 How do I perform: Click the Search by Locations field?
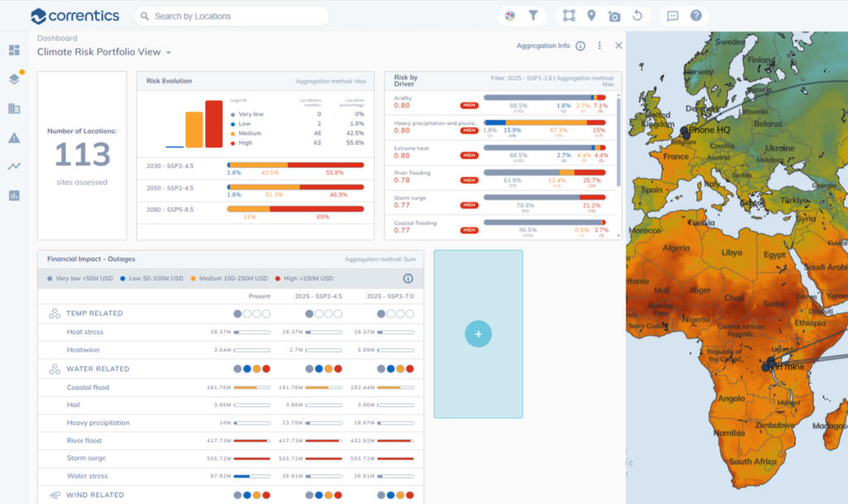(x=232, y=17)
